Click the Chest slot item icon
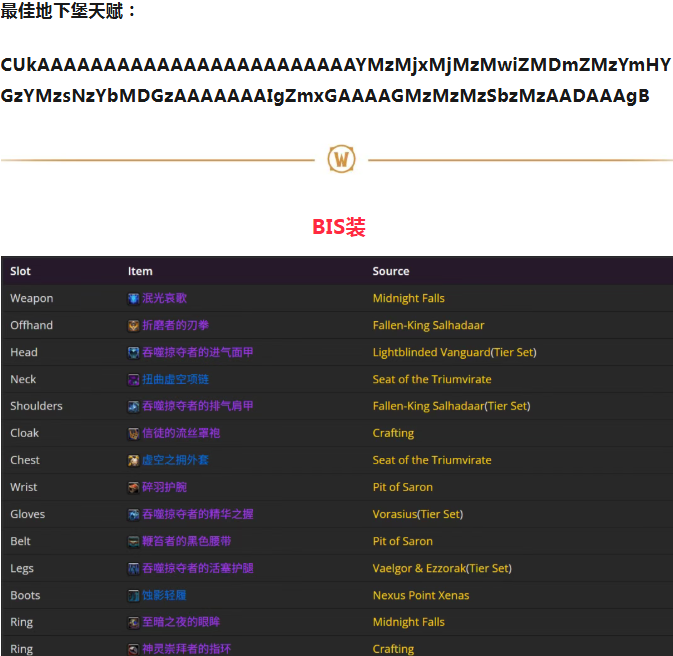 coord(133,460)
